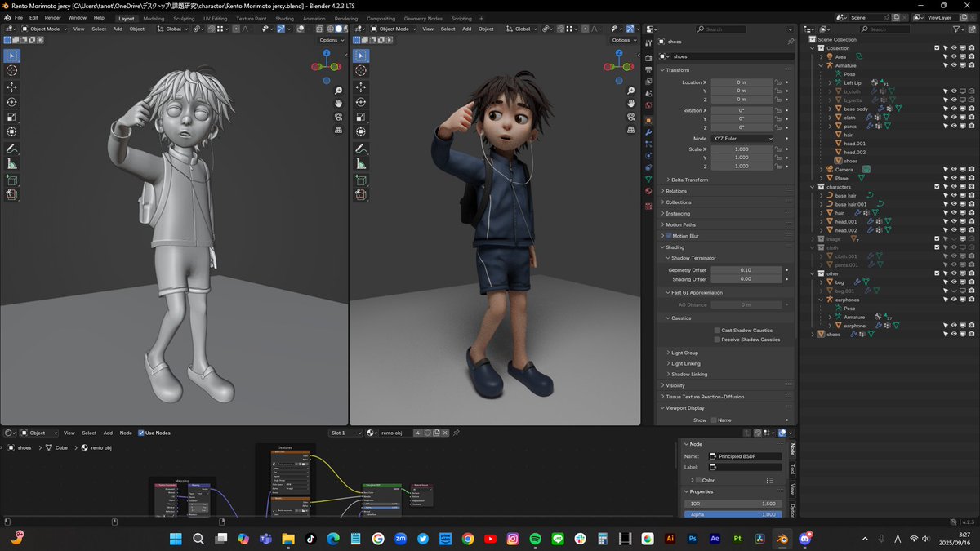
Task: Adjust the Alpha slider in Node properties
Action: [x=733, y=514]
